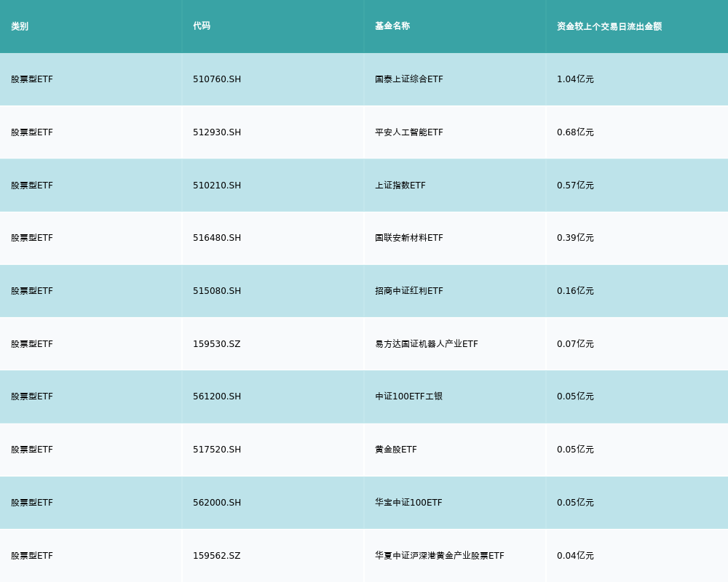728x582 pixels.
Task: Click 股票型ETF in the 510760.SH row
Action: [32, 79]
